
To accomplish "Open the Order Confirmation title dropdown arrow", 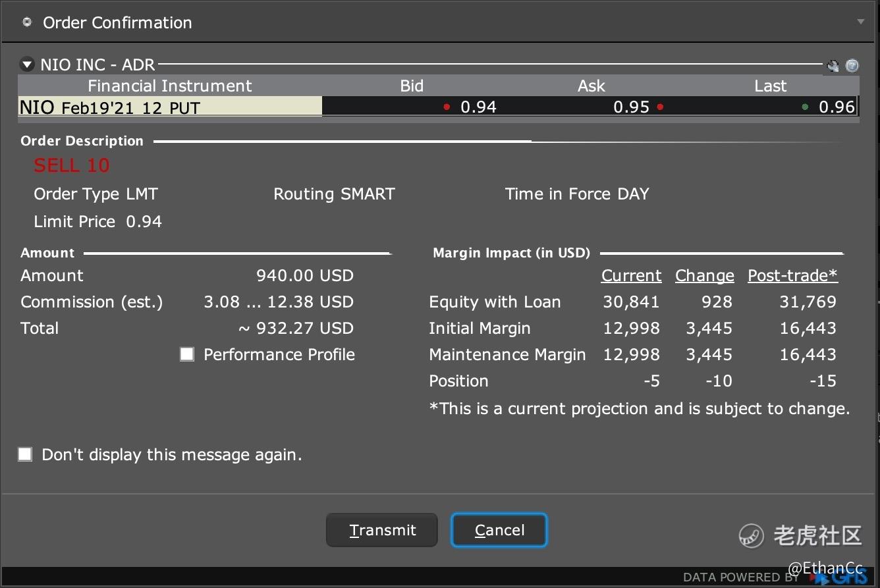I will click(860, 22).
